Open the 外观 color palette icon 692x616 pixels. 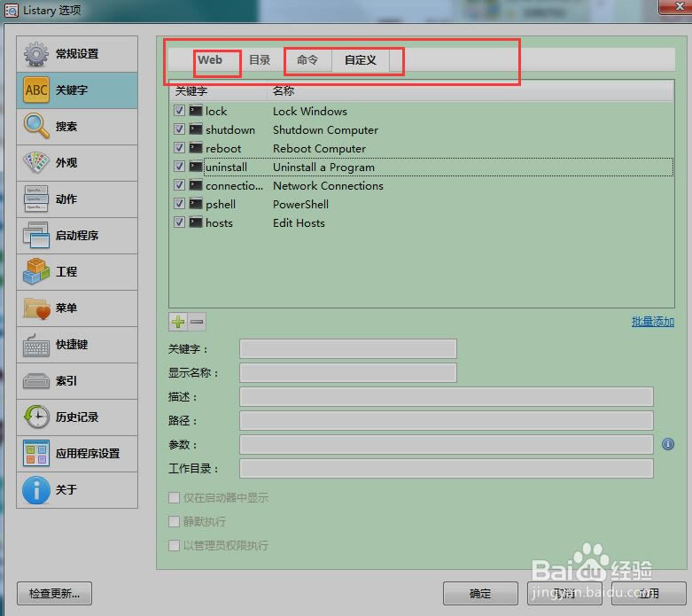36,162
